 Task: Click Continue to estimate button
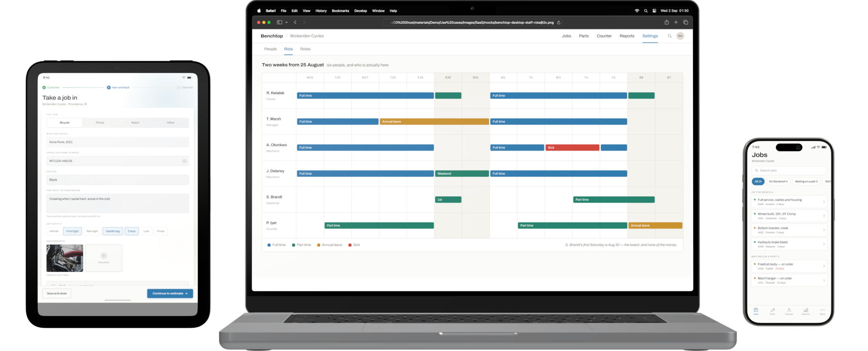tap(170, 293)
